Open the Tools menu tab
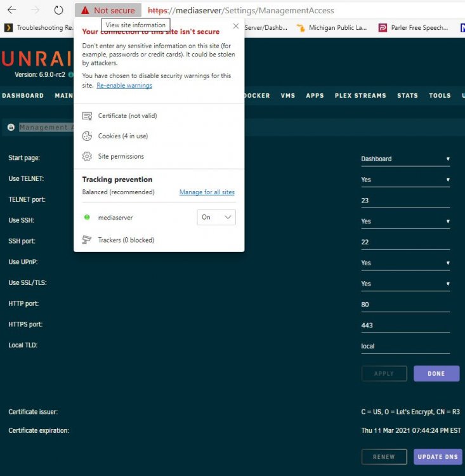Screen dimensions: 465x476 tap(440, 96)
